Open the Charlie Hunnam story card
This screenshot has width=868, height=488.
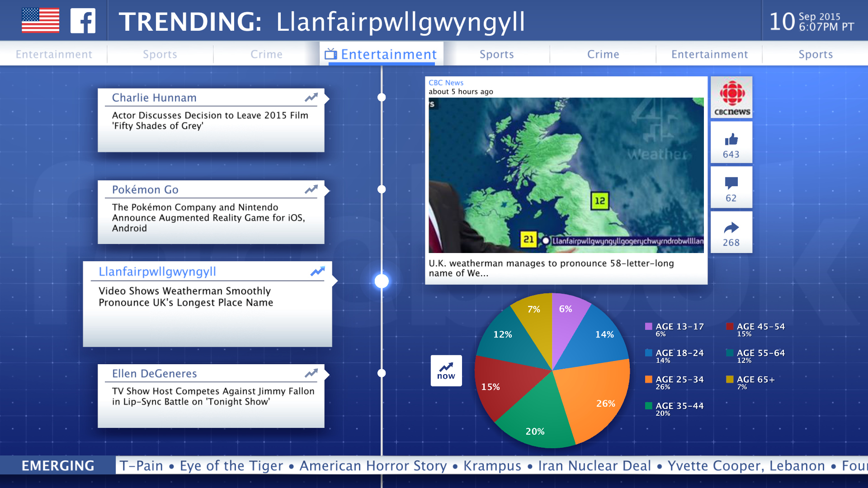pos(211,120)
